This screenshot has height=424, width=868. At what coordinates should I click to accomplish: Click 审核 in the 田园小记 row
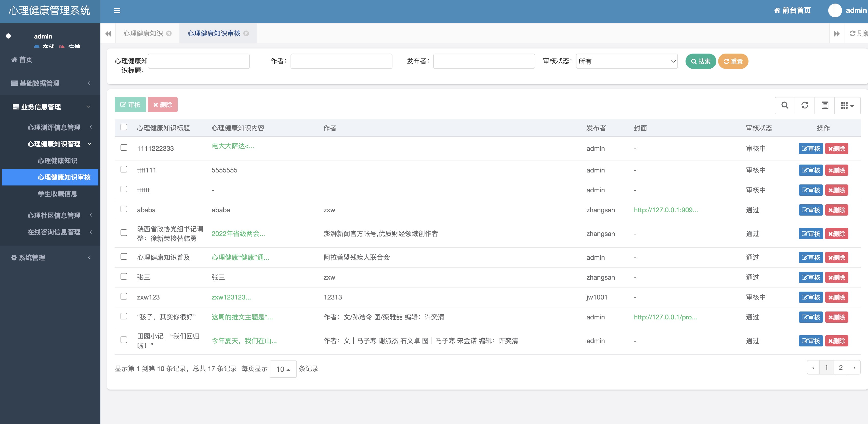tap(811, 341)
